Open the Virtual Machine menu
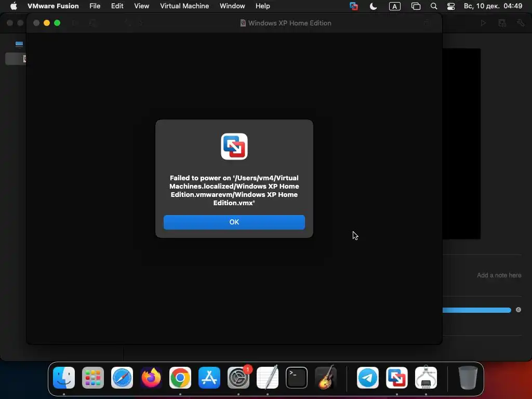532x399 pixels. click(184, 6)
